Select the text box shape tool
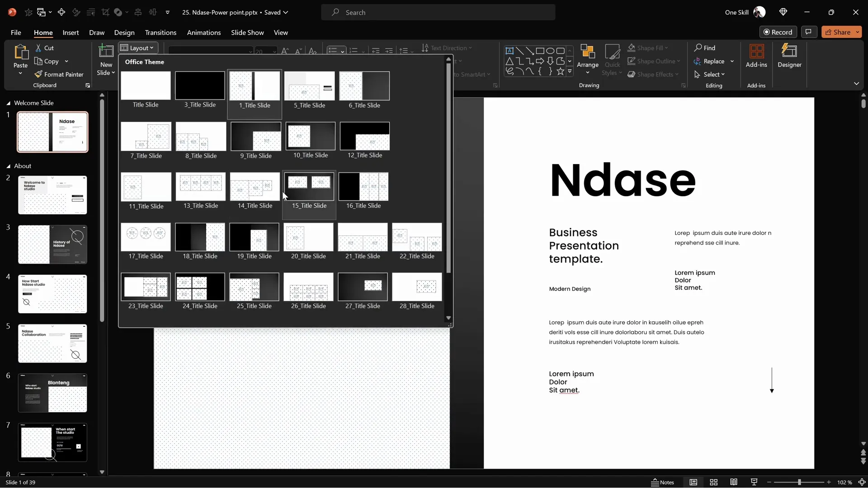 pos(509,51)
